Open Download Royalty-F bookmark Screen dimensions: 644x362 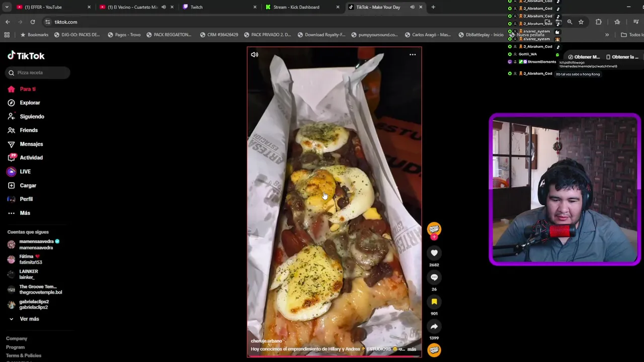point(321,35)
